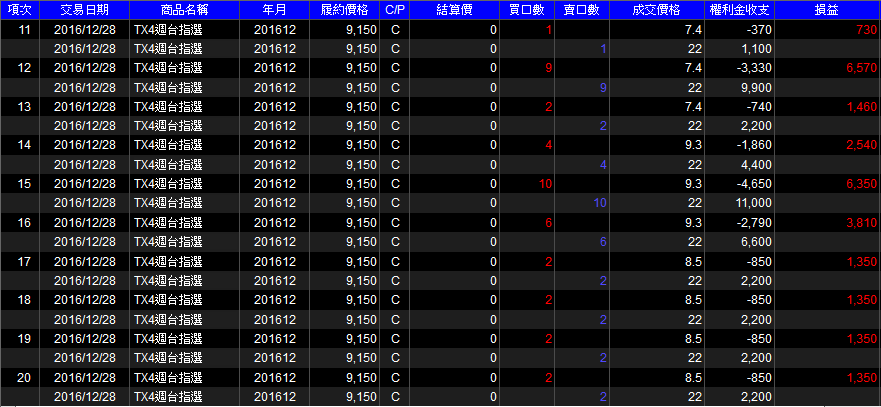Click the 權利金收支 column header
The image size is (881, 407).
(x=739, y=10)
